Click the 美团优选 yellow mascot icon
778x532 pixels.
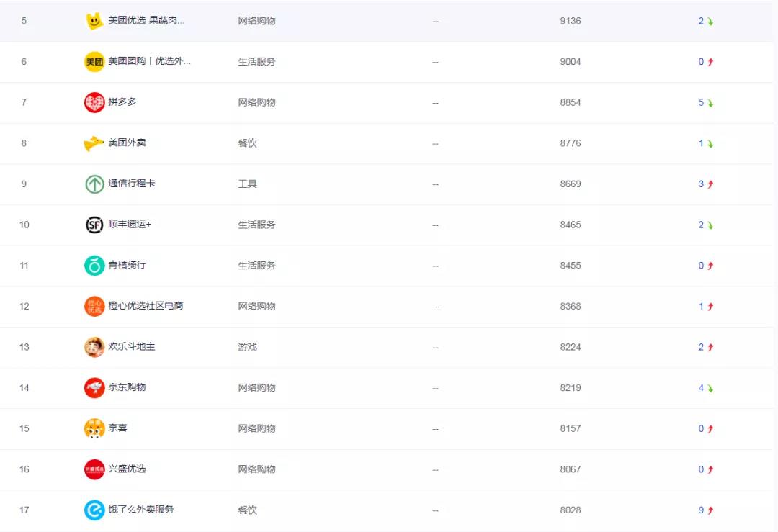[94, 21]
